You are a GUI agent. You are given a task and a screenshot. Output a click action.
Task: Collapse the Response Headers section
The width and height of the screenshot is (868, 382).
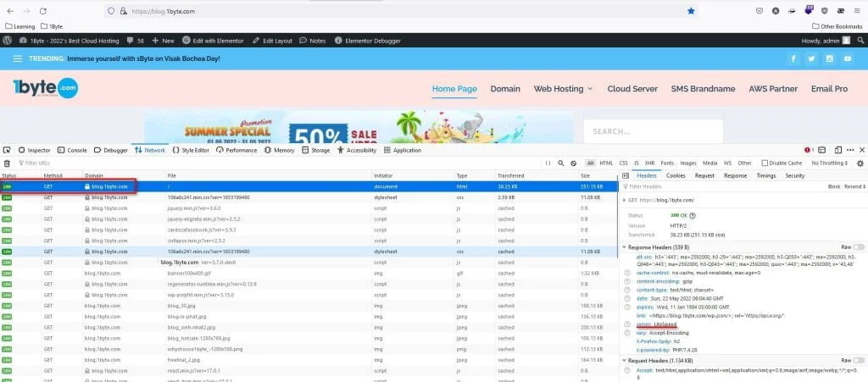(625, 247)
